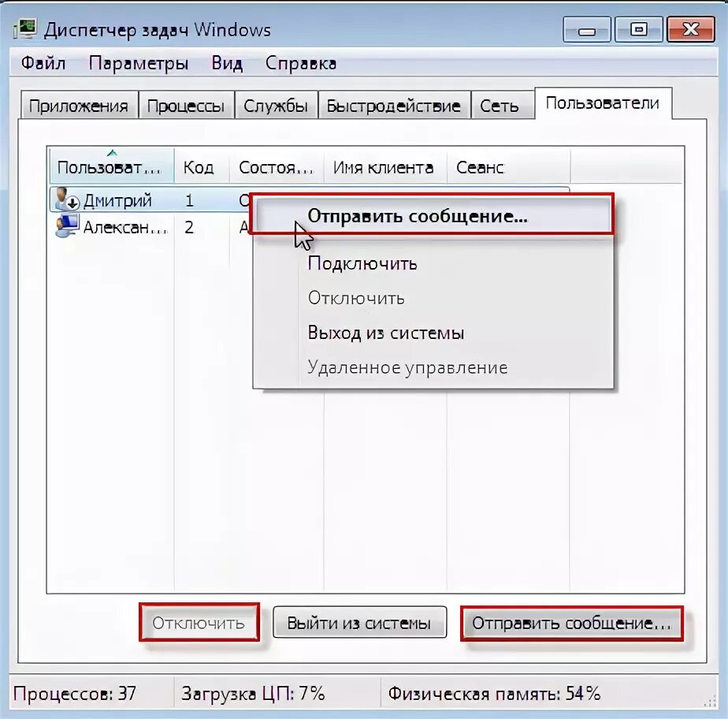Viewport: 728px width, 719px height.
Task: Click the Процессов: 37 status entry
Action: pyautogui.click(x=75, y=694)
